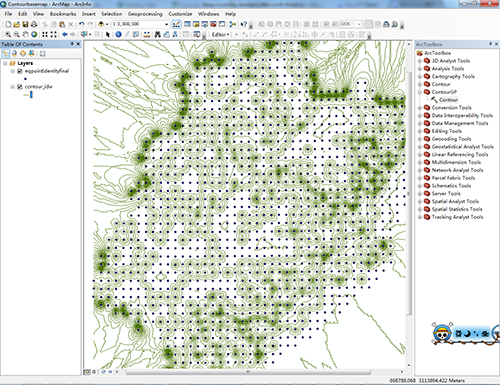List layers by drawing order
Viewport: 500px width, 385px height.
[x=6, y=53]
